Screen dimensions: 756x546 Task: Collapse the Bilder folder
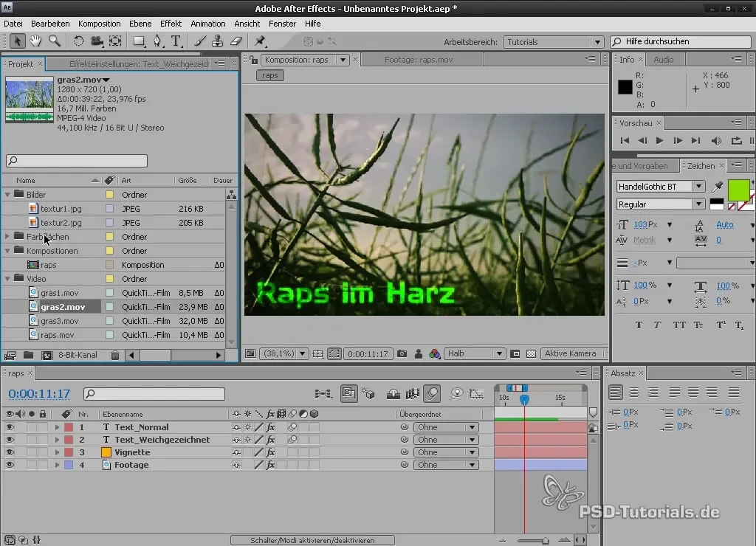pyautogui.click(x=7, y=195)
